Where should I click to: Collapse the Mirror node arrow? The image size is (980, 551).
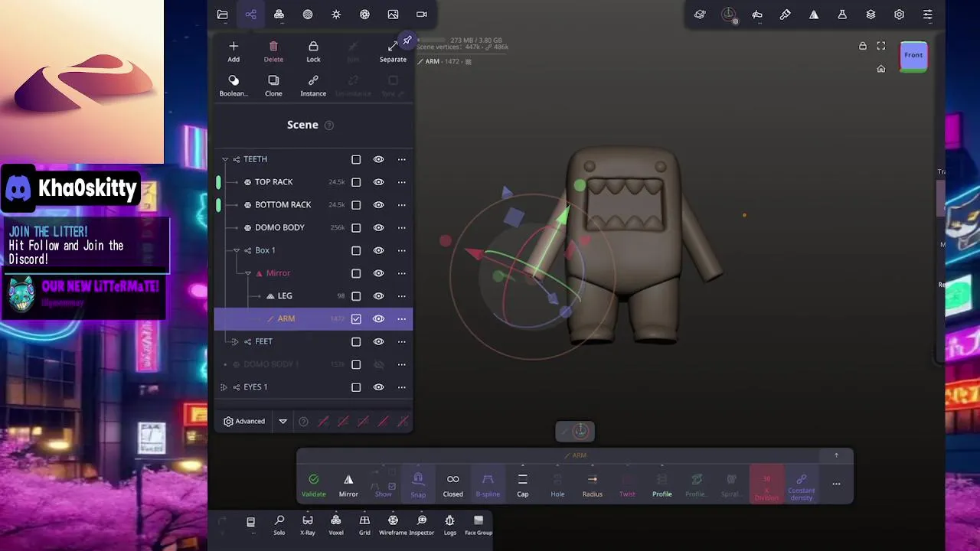(248, 273)
